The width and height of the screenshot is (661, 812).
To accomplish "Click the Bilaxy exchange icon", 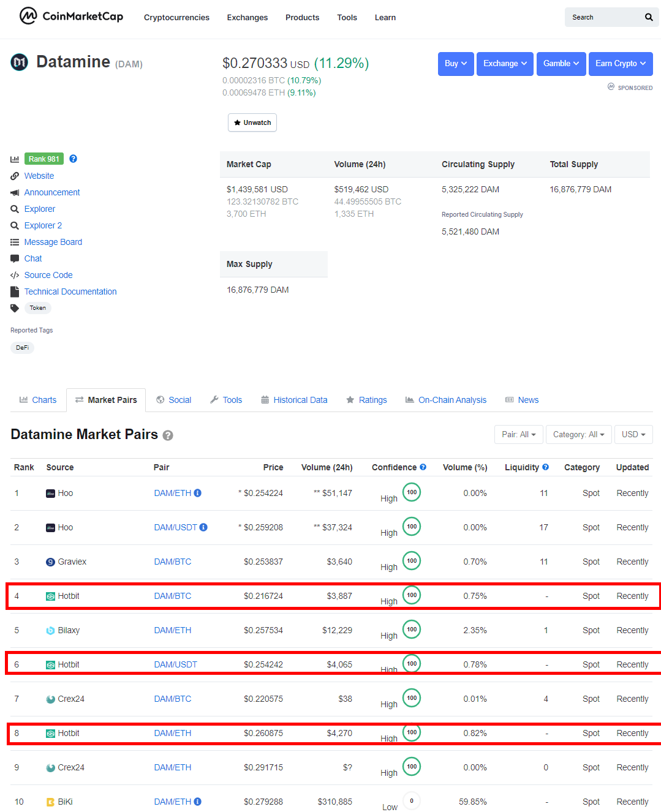I will (51, 630).
